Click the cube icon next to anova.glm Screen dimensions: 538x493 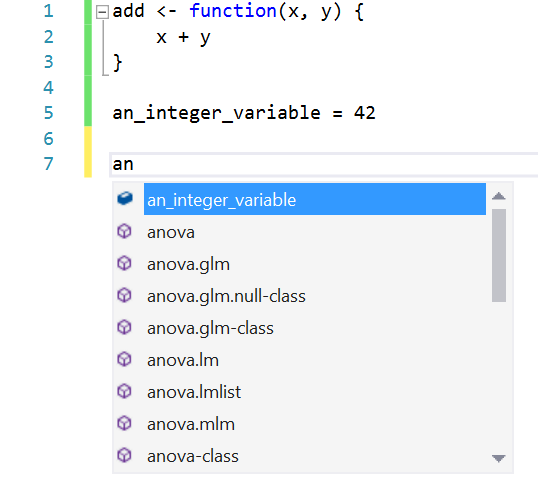pyautogui.click(x=124, y=263)
